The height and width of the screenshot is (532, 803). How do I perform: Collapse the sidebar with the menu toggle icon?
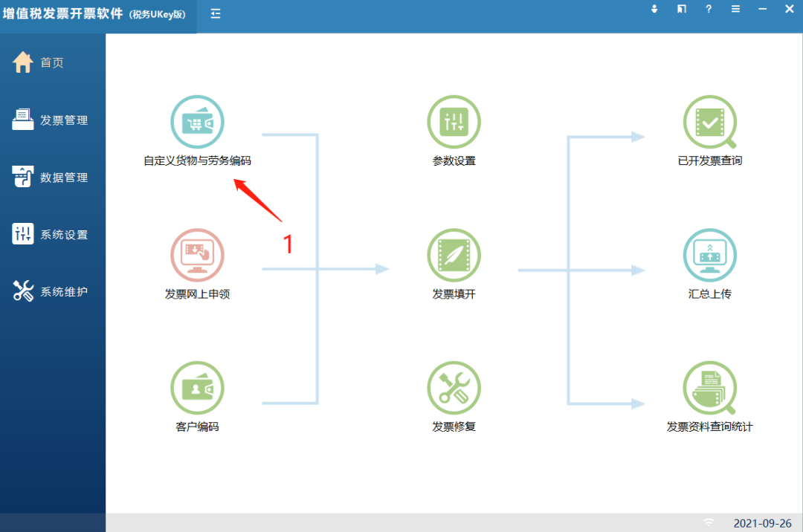[x=216, y=14]
